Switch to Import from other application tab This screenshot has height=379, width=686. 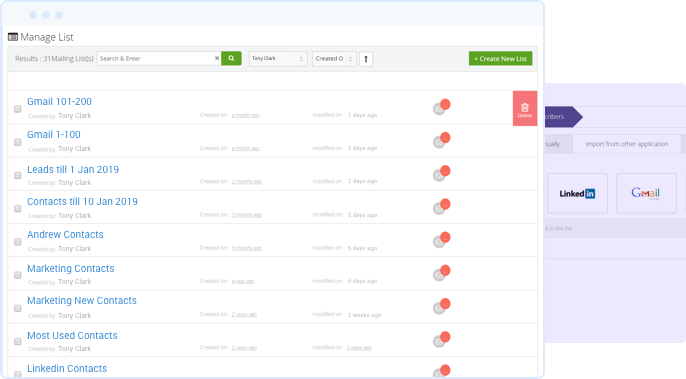(x=626, y=144)
